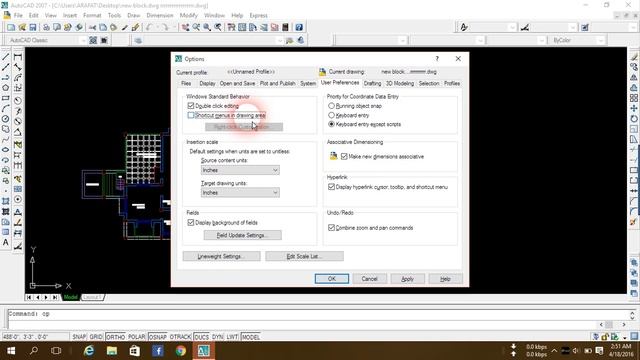Screen dimensions: 640x360
Task: Click the Zoom Previous toolbar icon
Action: pos(218,27)
